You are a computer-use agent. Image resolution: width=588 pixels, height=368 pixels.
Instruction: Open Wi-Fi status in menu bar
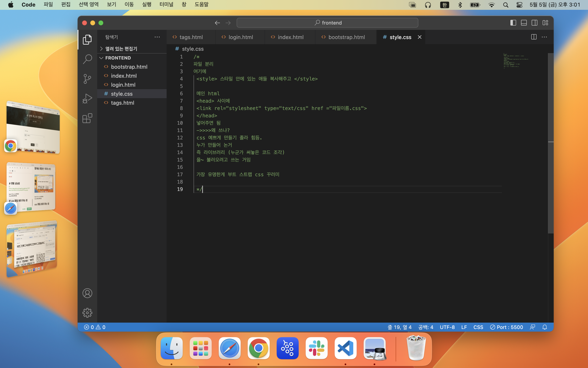492,5
